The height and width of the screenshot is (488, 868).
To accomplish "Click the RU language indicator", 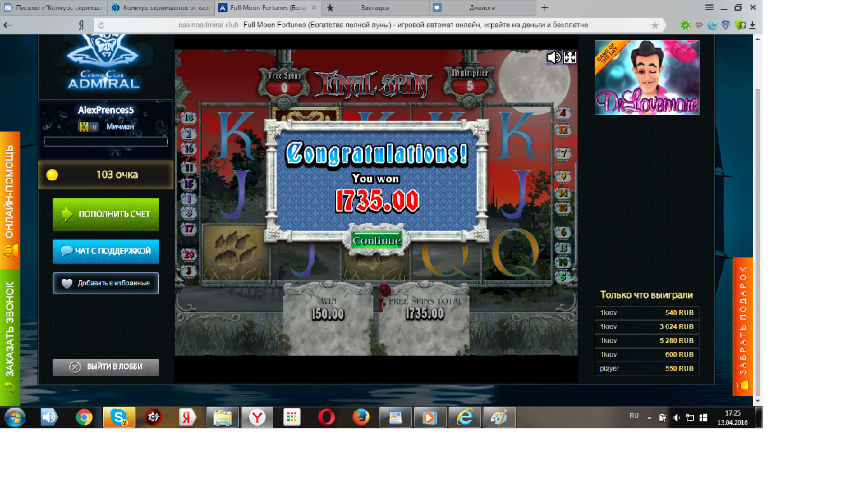I will tap(634, 416).
